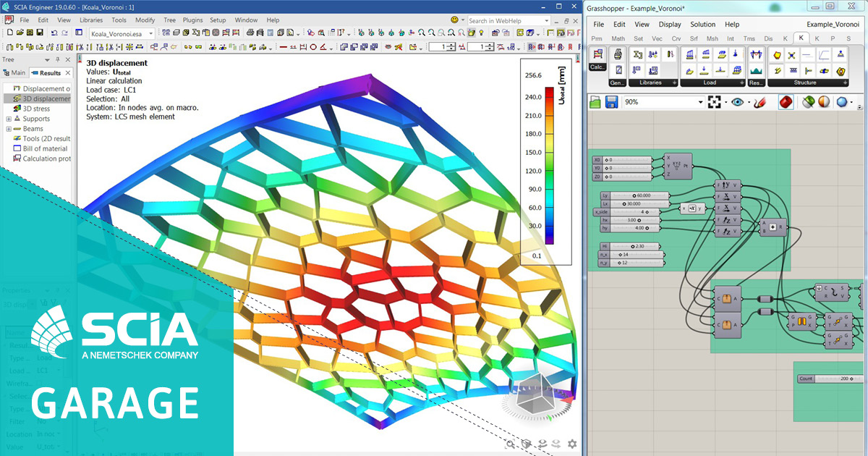Click teal deformation icon in Res panel
This screenshot has width=868, height=456.
point(757,70)
